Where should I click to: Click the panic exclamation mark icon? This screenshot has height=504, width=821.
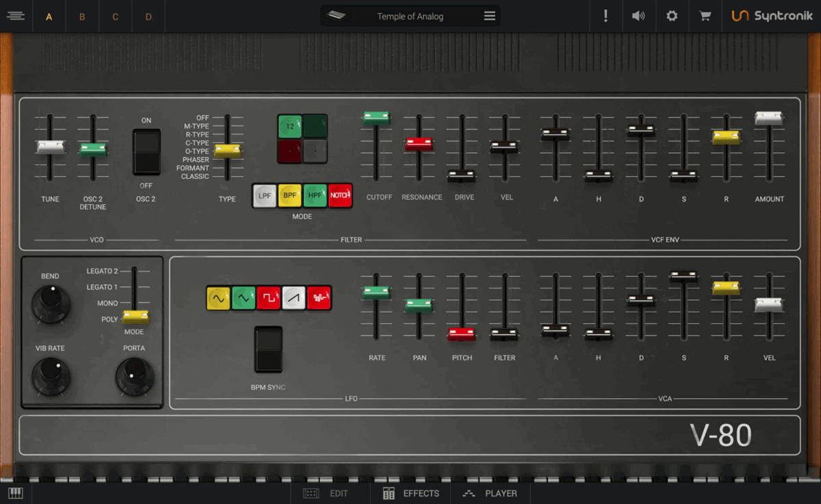pos(605,16)
